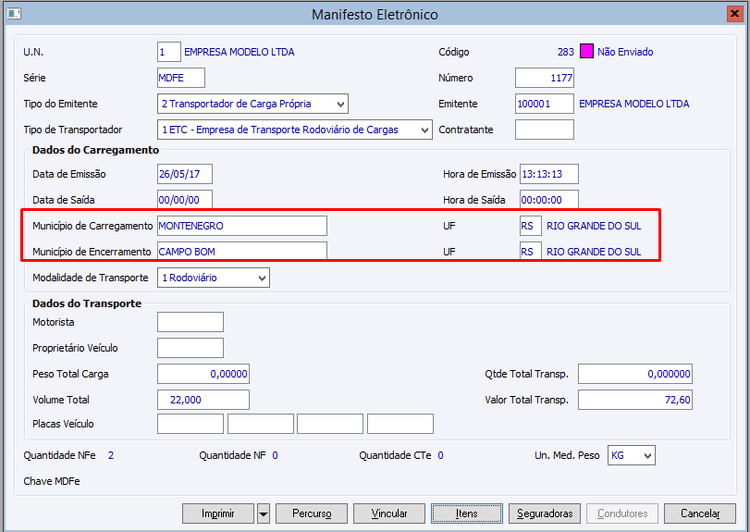
Task: Click the Dados do Carregamento heading
Action: click(96, 150)
